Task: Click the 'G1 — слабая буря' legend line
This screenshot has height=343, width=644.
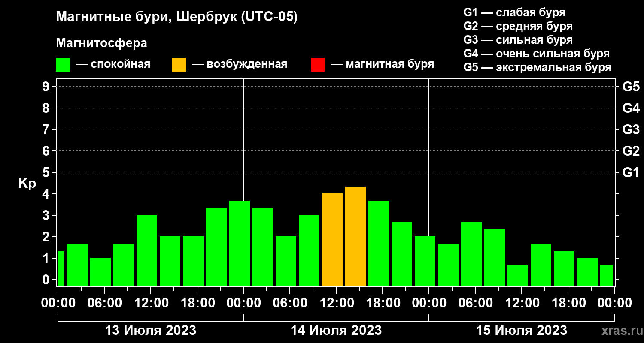Action: click(514, 12)
